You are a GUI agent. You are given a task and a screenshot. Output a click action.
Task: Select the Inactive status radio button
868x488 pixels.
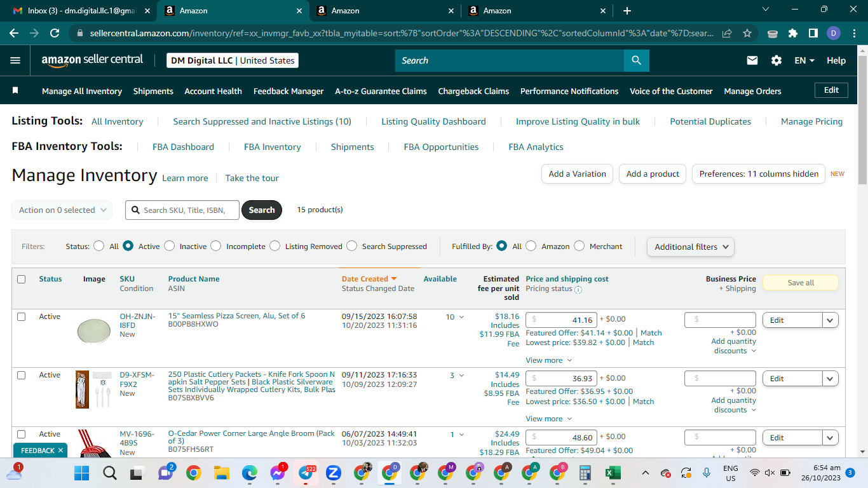(x=169, y=246)
